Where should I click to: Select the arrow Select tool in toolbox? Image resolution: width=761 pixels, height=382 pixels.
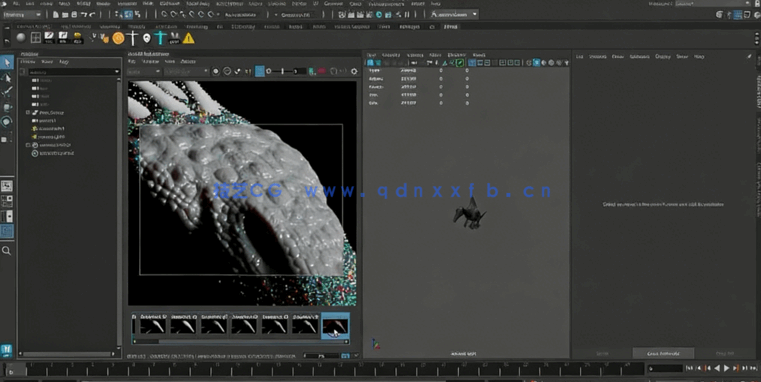point(7,62)
